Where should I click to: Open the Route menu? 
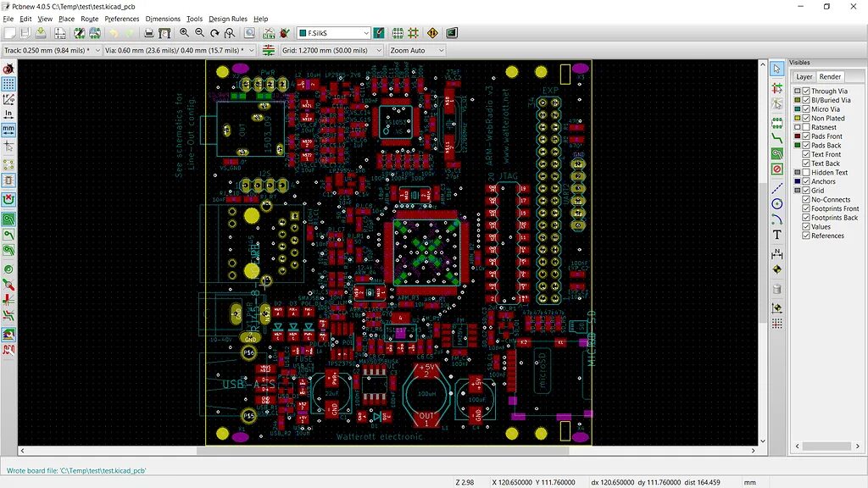click(89, 19)
